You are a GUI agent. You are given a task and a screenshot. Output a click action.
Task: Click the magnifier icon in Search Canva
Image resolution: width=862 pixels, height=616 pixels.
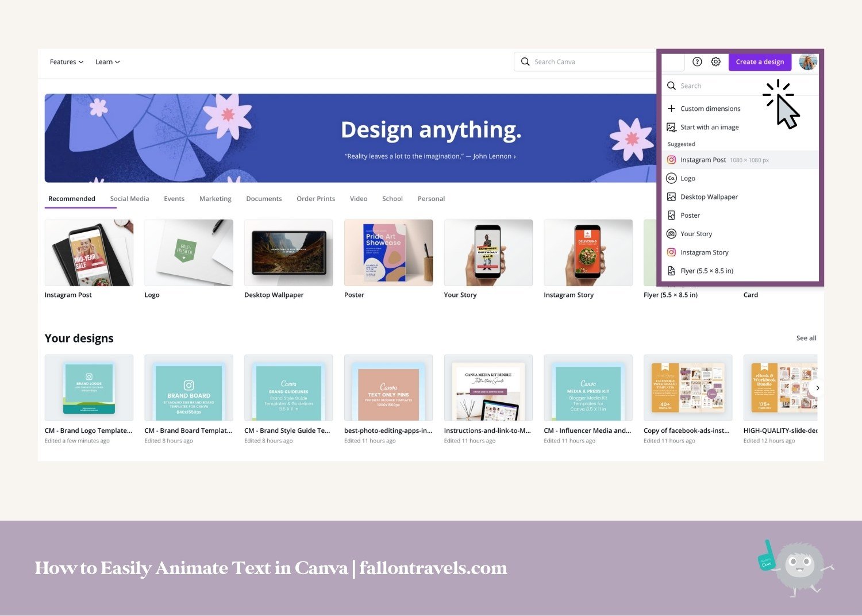coord(525,61)
